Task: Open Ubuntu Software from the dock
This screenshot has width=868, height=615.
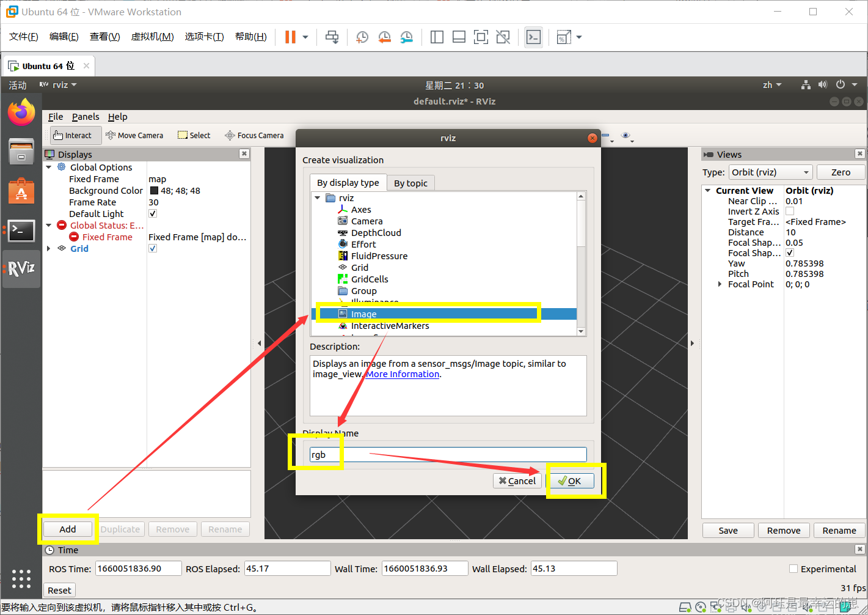Action: (x=21, y=191)
